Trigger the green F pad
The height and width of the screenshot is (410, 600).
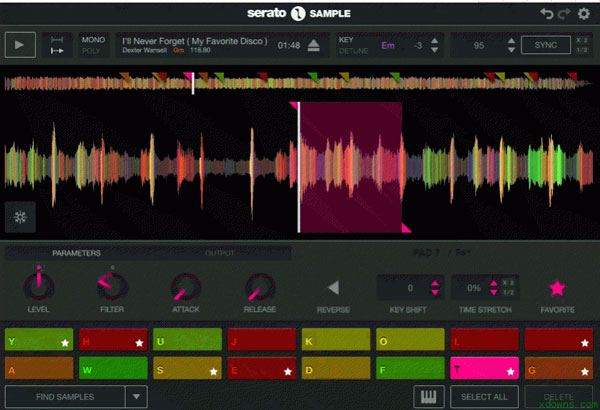[410, 368]
